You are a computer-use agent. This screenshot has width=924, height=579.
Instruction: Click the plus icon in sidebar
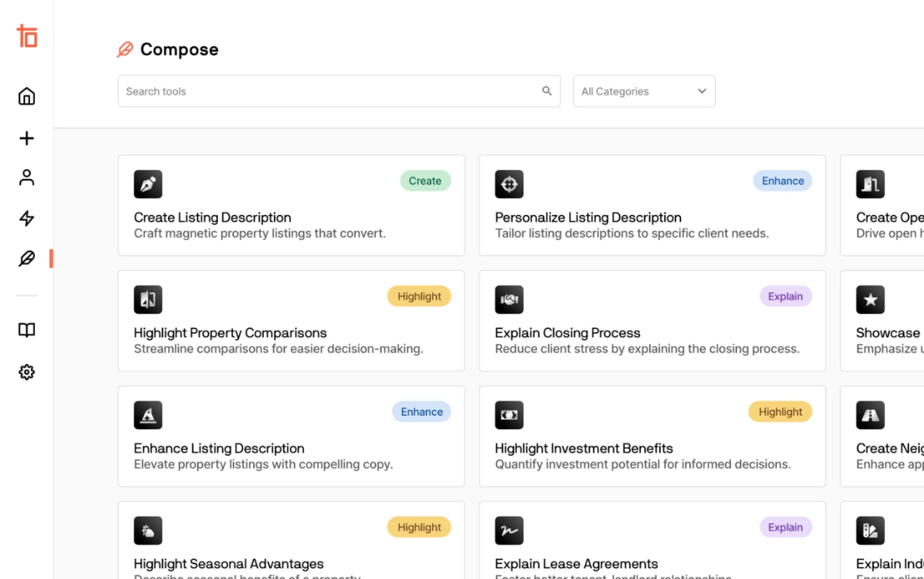27,138
